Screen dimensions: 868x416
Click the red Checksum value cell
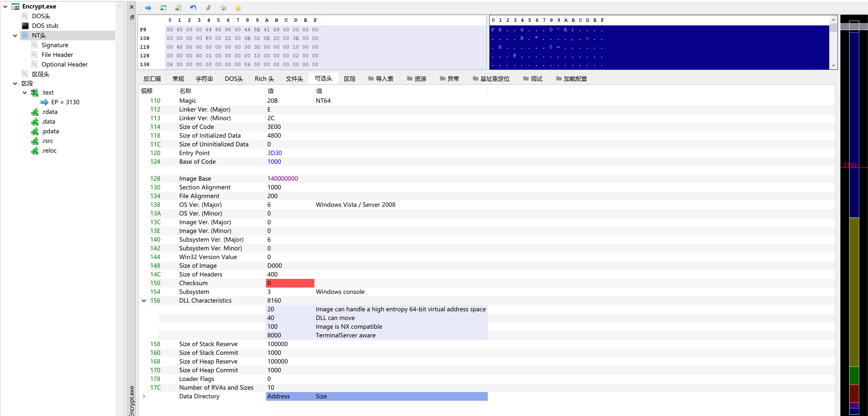click(x=290, y=283)
